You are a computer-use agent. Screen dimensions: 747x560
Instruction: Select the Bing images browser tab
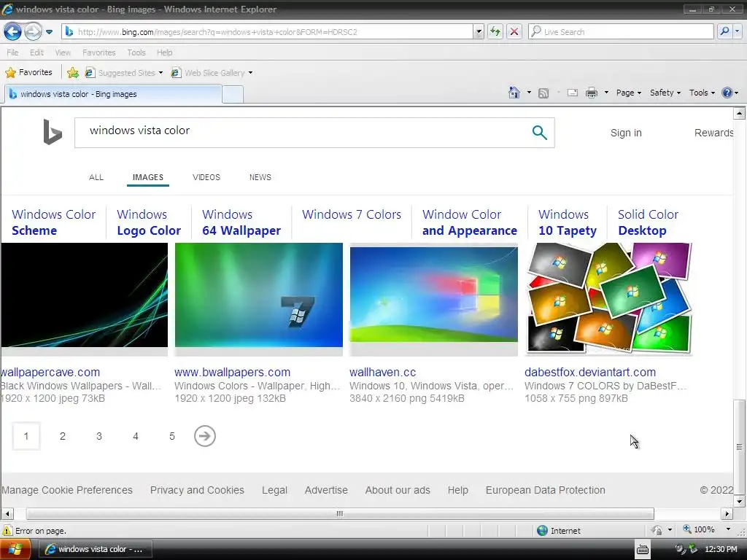[x=113, y=94]
